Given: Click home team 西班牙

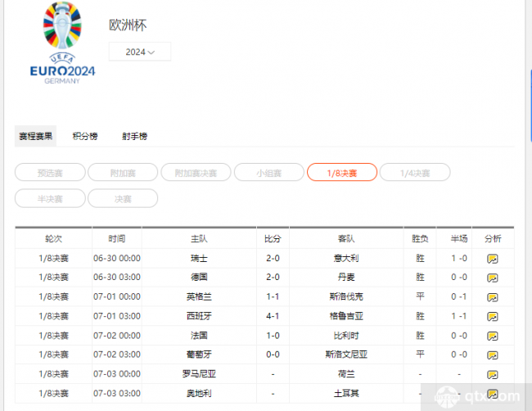Looking at the screenshot, I should tap(199, 316).
